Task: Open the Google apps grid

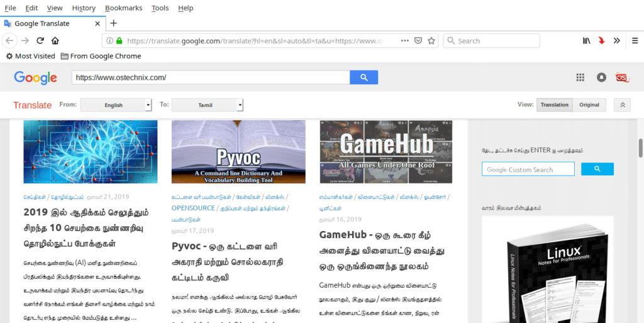Action: coord(580,77)
